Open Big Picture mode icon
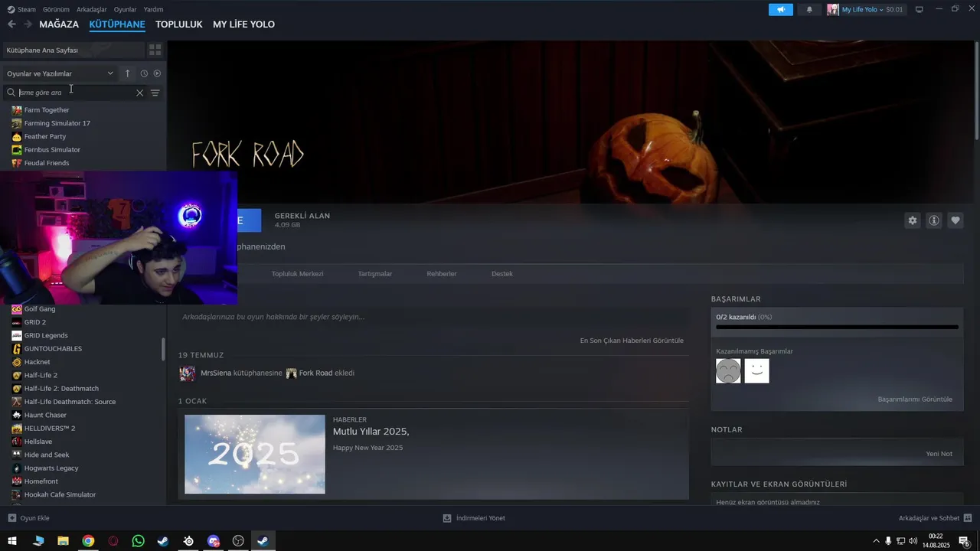 [920, 9]
